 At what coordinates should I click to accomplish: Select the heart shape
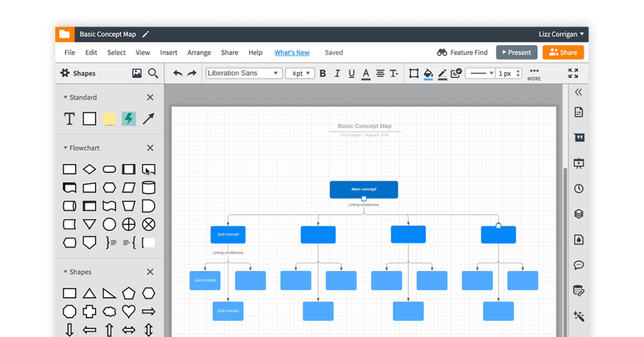coord(128,312)
